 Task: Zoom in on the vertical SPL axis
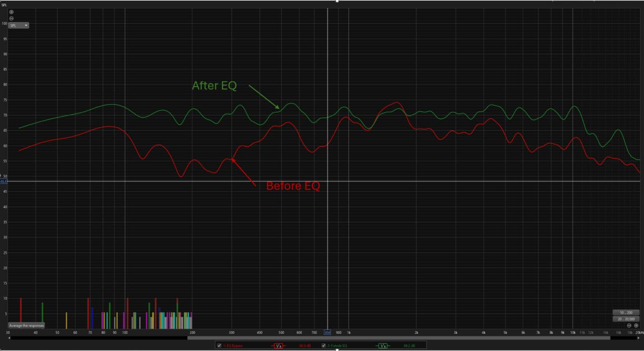(12, 12)
